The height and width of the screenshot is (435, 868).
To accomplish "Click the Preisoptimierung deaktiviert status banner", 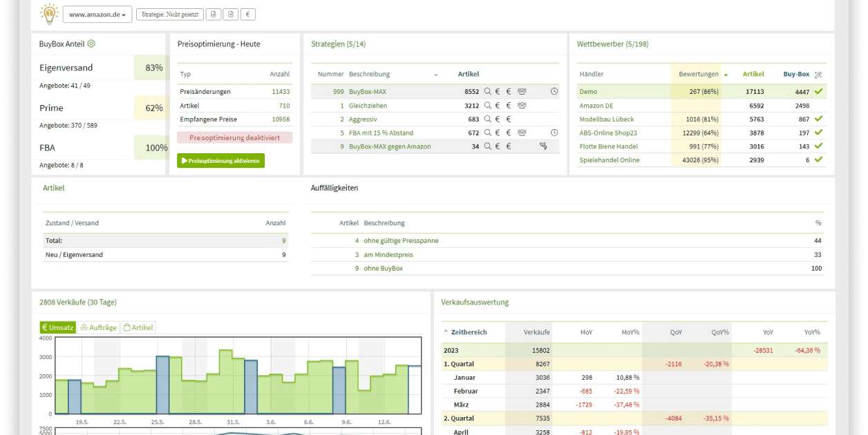I will click(x=234, y=137).
